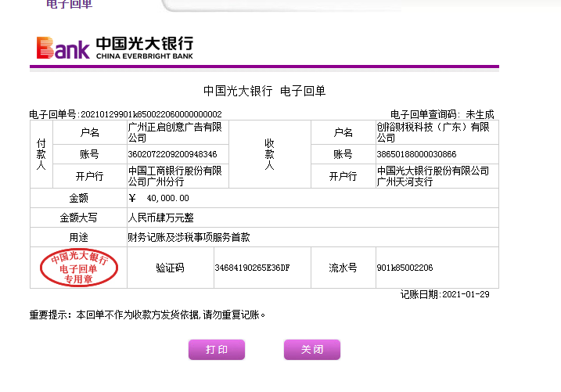Image resolution: width=561 pixels, height=392 pixels.
Task: Click payer account number 3602072209200948346
Action: tap(172, 154)
